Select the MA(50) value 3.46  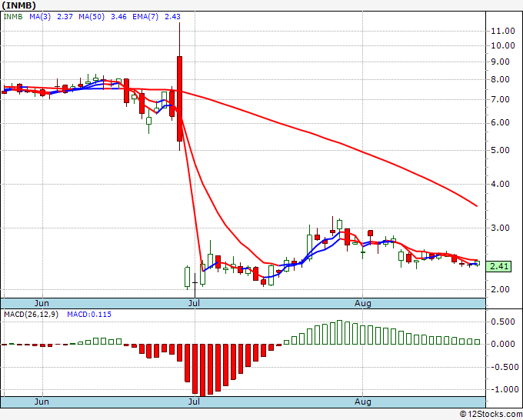coord(118,16)
